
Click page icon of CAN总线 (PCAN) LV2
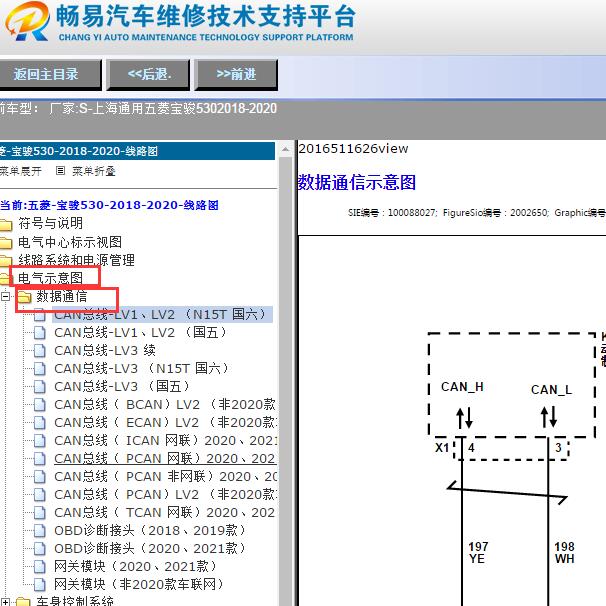coord(39,495)
